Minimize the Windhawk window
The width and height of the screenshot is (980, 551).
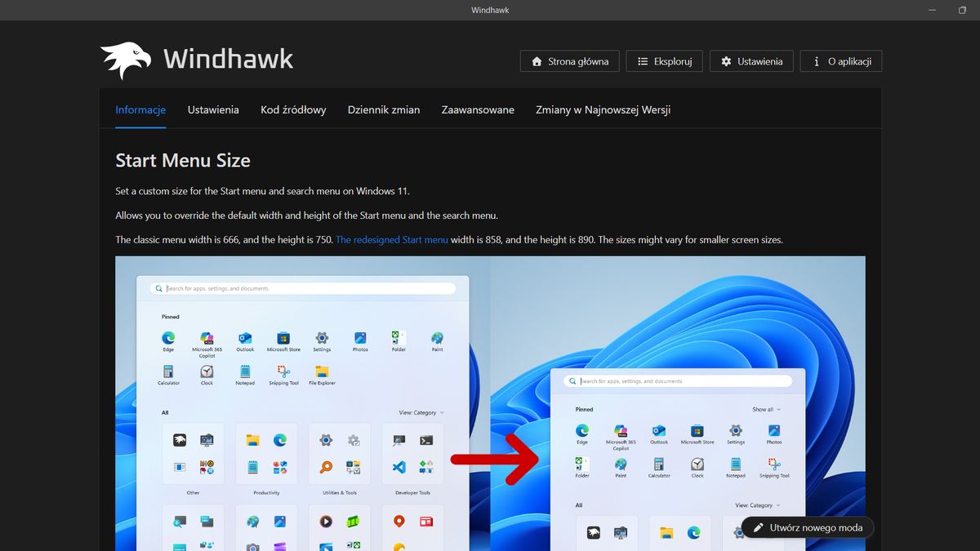click(931, 10)
